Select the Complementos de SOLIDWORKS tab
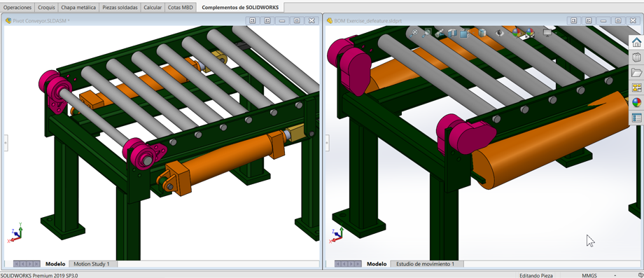The width and height of the screenshot is (644, 278). click(x=241, y=8)
